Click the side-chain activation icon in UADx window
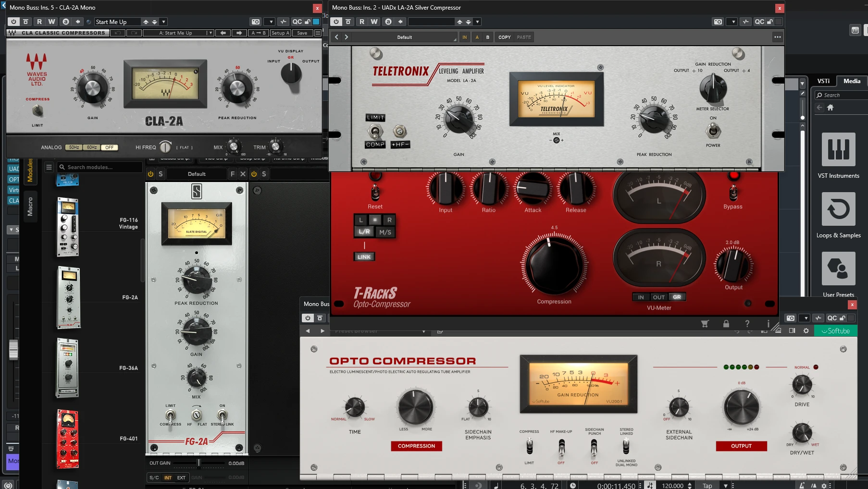The width and height of the screenshot is (868, 489). coord(745,22)
